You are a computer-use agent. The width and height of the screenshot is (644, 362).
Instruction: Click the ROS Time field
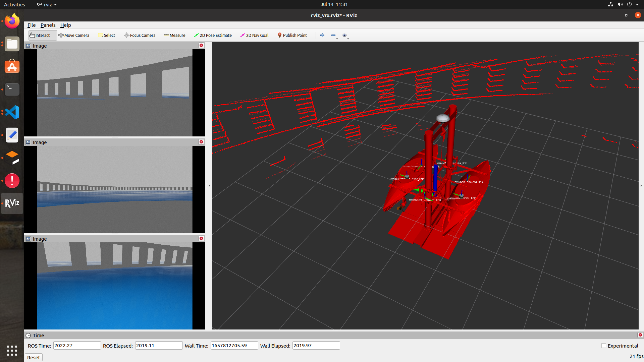pos(77,346)
